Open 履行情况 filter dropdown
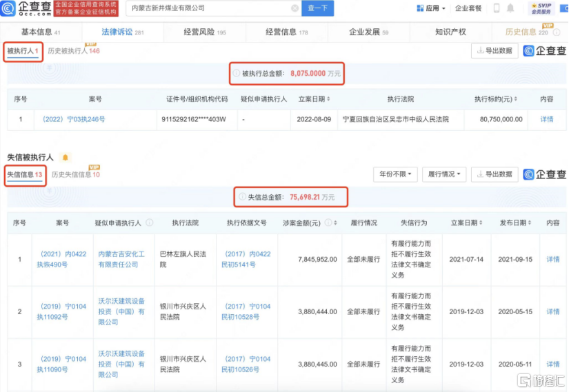The height and width of the screenshot is (392, 569). pos(444,174)
